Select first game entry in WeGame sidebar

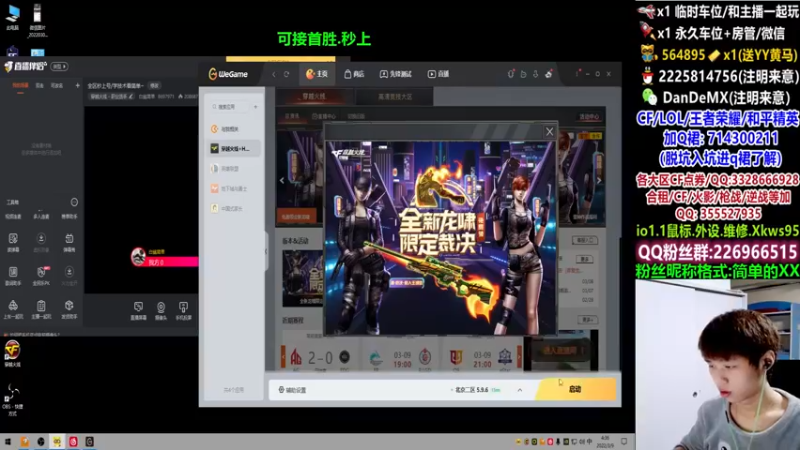tap(234, 129)
